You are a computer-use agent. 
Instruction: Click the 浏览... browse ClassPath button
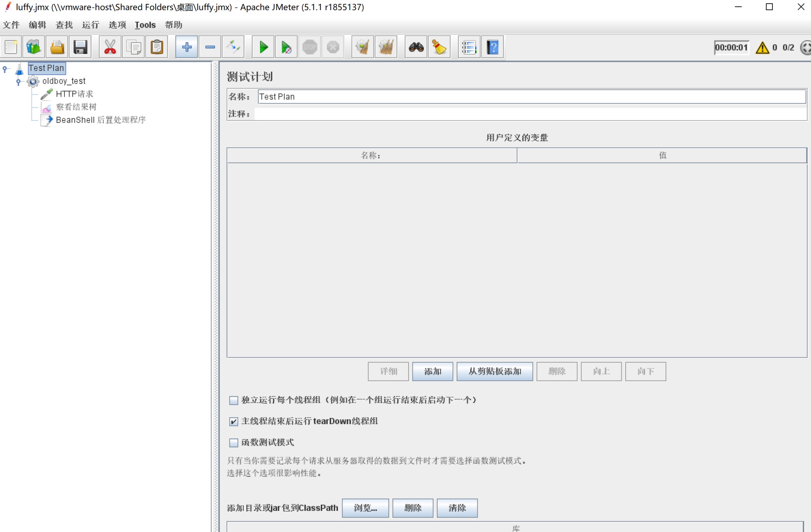[365, 508]
